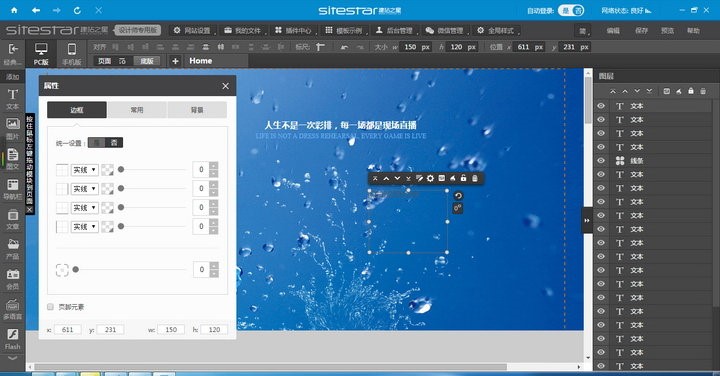Select the 文本 text tool in the left sidebar
The width and height of the screenshot is (720, 376).
point(12,99)
